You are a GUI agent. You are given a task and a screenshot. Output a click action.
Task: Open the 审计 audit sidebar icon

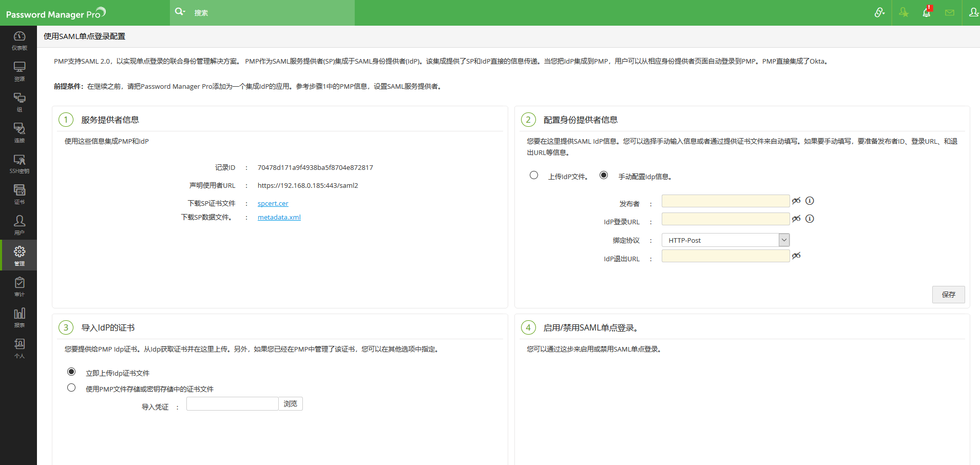click(x=19, y=286)
